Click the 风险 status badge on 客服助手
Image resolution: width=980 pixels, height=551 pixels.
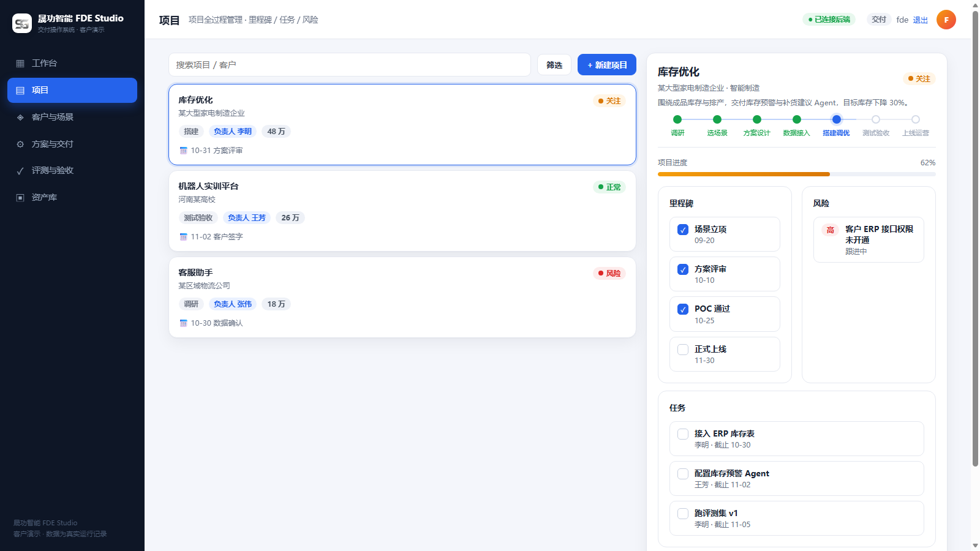pos(609,274)
